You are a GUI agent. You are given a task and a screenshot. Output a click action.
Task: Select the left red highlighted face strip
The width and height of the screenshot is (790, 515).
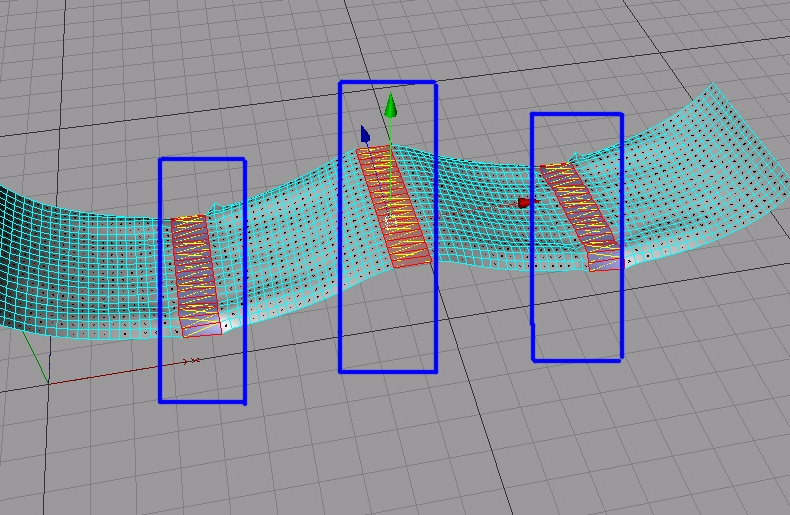click(196, 276)
